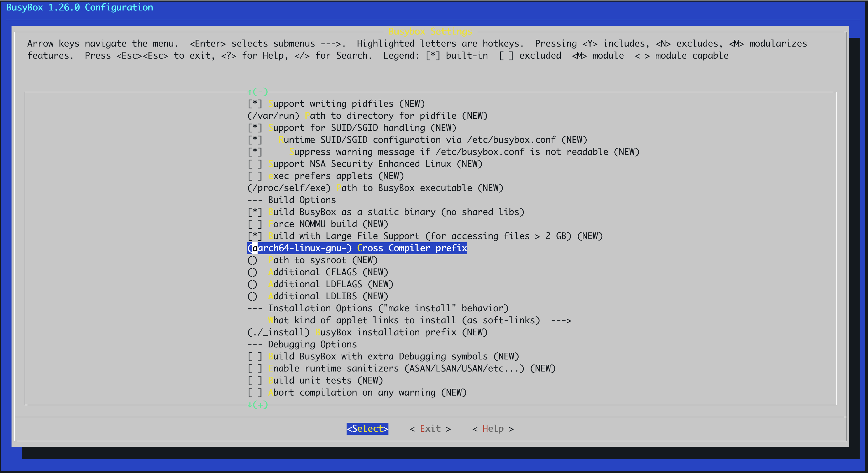Image resolution: width=868 pixels, height=473 pixels.
Task: Toggle Build BusyBox as a static binary
Action: 386,212
